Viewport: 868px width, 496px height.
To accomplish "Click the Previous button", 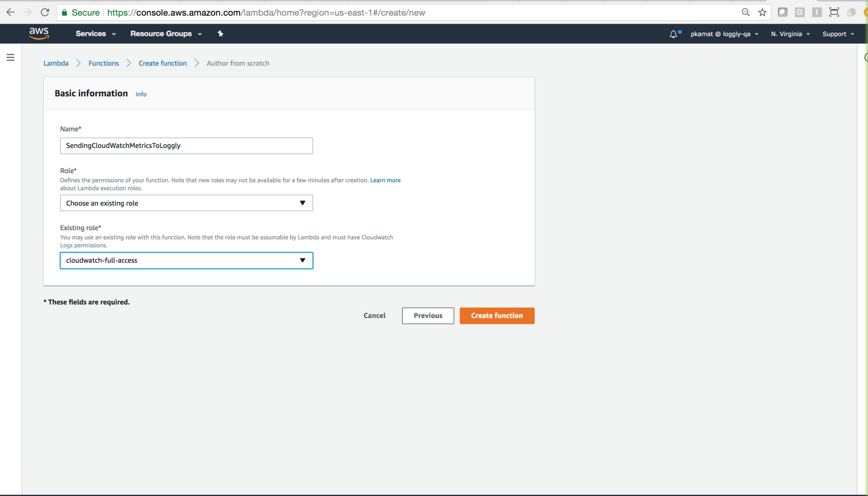I will pos(428,315).
